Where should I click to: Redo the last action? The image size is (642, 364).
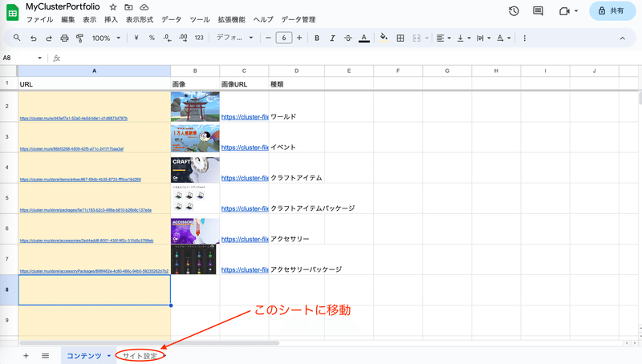[49, 38]
